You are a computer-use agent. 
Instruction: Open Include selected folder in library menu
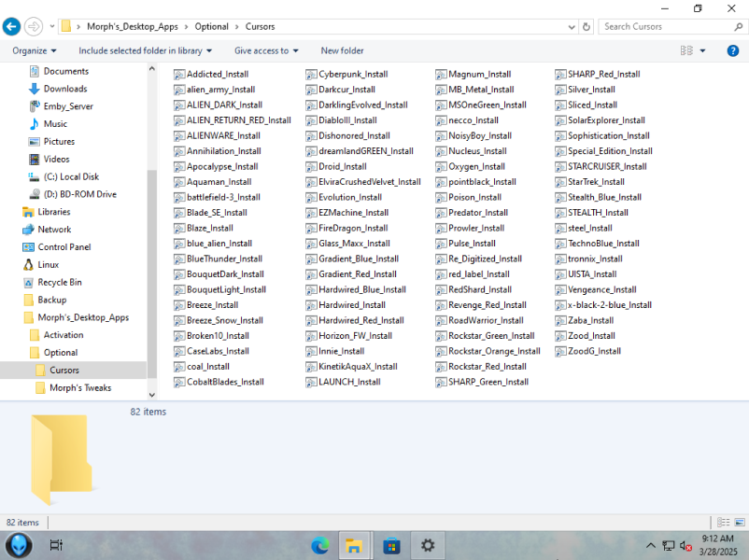145,50
